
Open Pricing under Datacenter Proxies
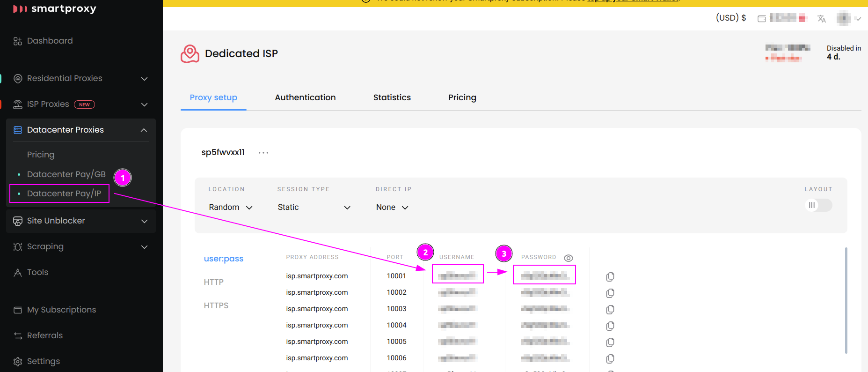point(41,155)
